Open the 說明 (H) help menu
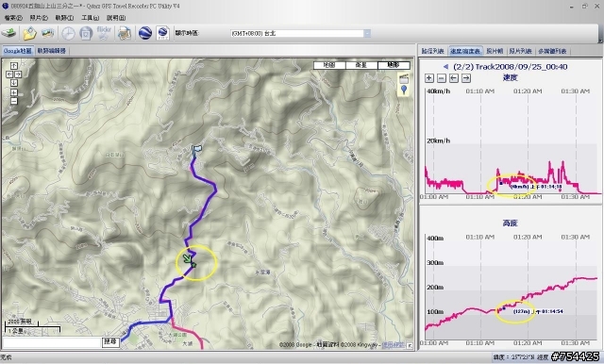Viewport: 604px width, 364px height. (x=116, y=18)
